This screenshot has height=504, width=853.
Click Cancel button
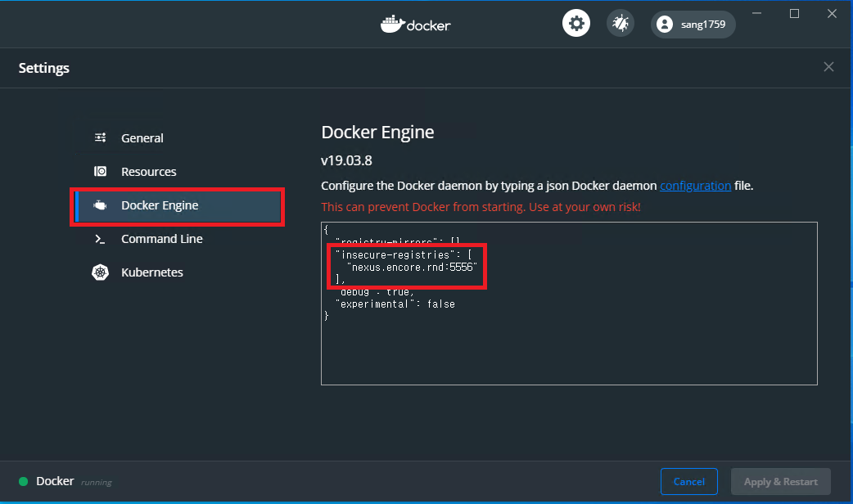[x=688, y=482]
